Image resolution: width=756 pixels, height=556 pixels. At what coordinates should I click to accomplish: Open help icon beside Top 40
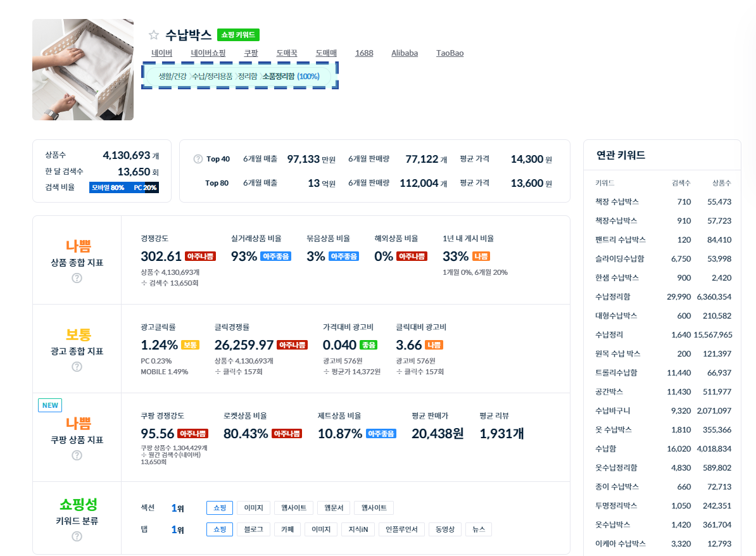198,159
